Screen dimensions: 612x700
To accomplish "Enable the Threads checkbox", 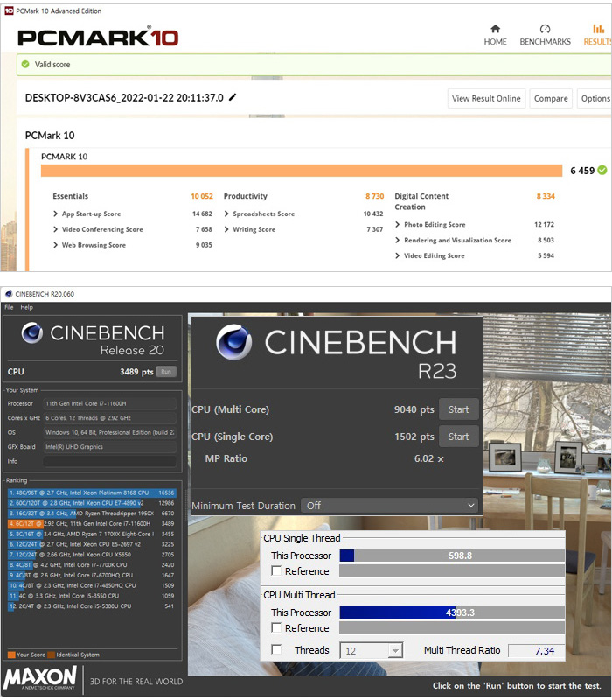I will coord(276,649).
